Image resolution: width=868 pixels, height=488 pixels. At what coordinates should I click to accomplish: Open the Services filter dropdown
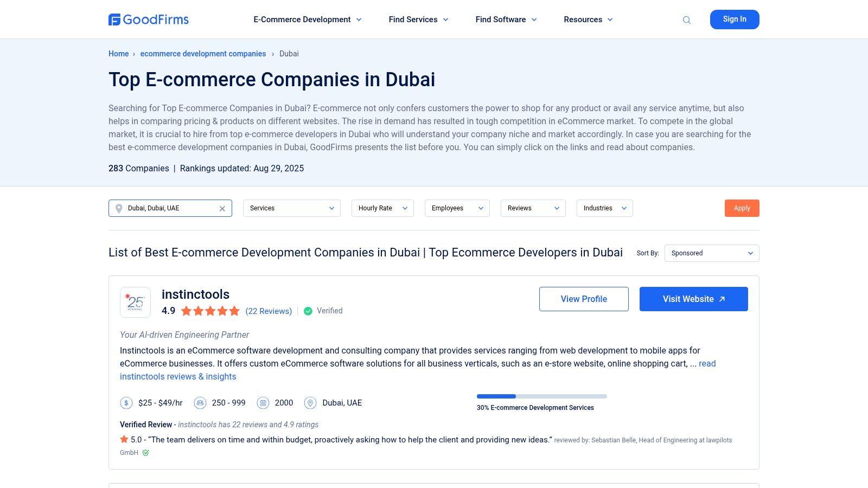pyautogui.click(x=291, y=208)
